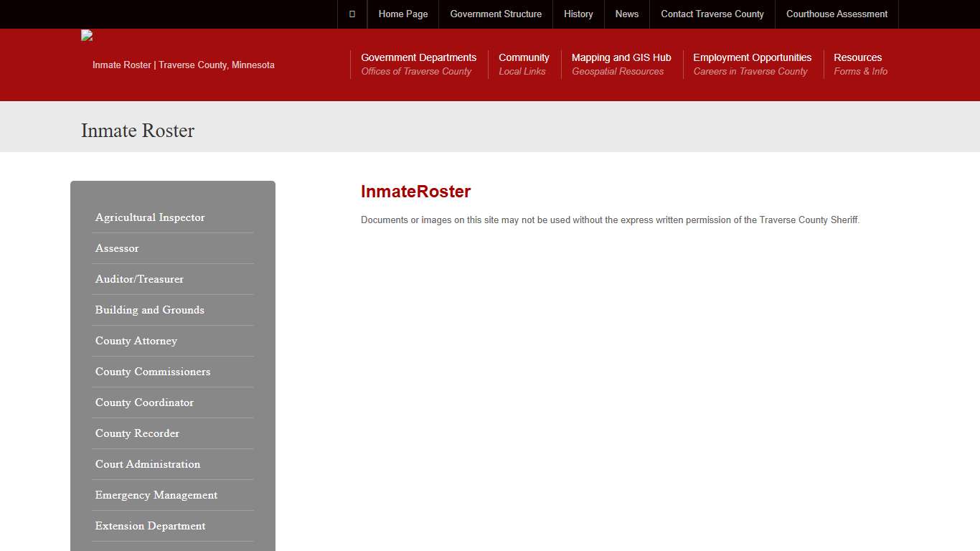Select Assessor from the sidebar
Screen dimensions: 980x551
[x=117, y=248]
